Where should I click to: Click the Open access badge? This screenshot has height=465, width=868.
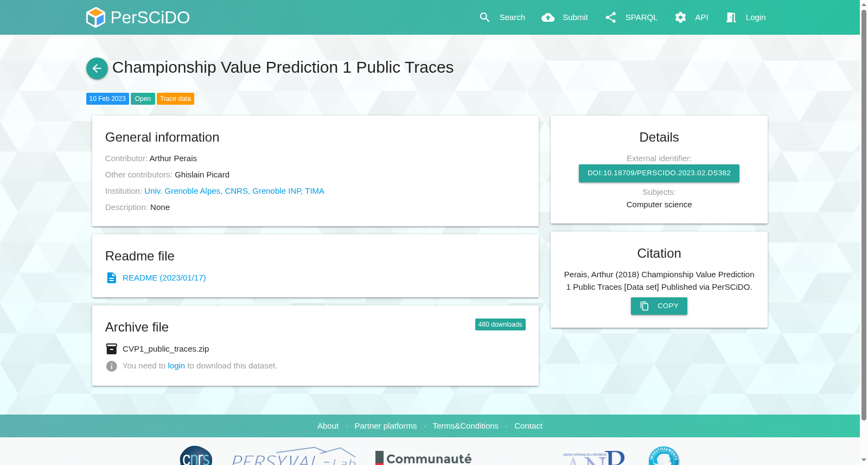(x=143, y=99)
